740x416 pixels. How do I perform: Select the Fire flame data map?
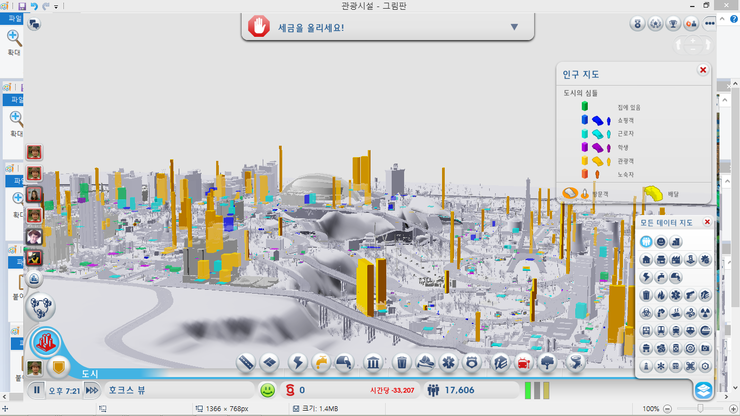coord(661,295)
